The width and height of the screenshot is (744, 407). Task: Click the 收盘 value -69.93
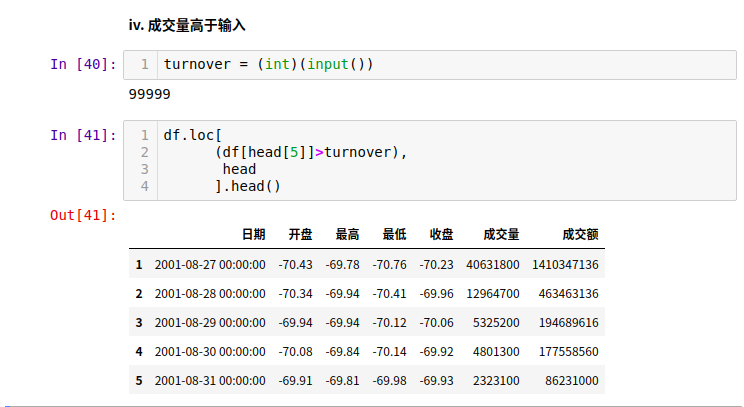point(437,380)
